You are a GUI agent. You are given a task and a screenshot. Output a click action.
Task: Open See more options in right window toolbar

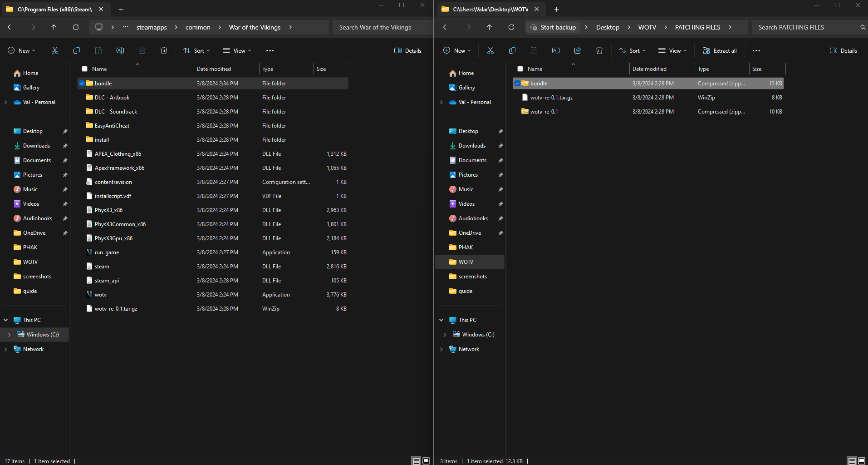[756, 51]
